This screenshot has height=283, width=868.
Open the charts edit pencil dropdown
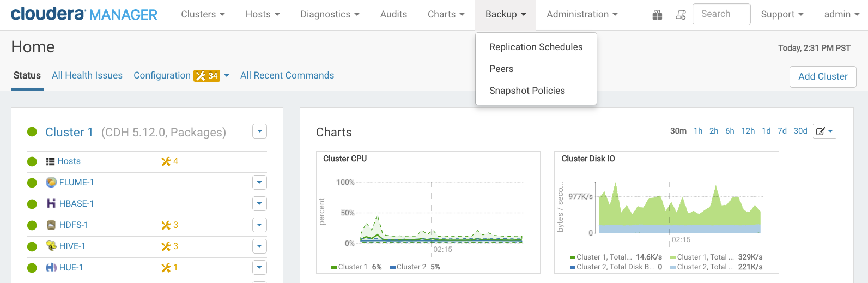pos(824,131)
